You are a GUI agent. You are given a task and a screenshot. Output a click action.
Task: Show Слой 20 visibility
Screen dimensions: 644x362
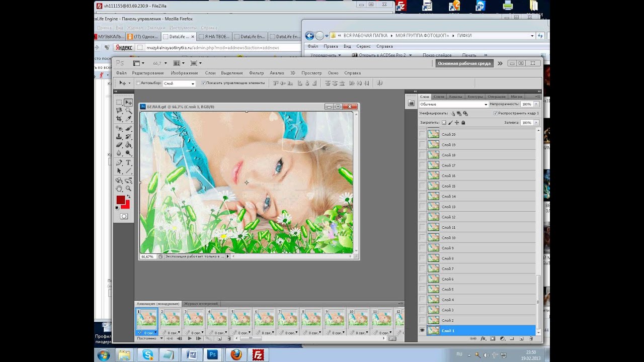422,134
